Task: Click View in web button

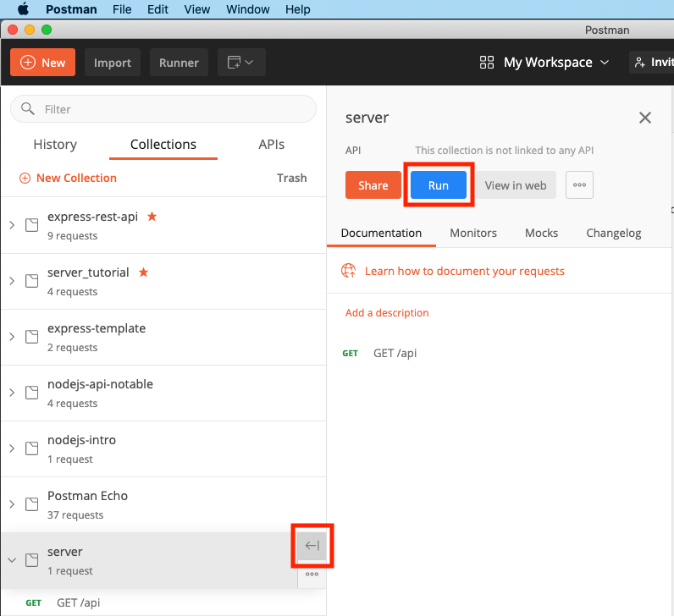Action: click(x=516, y=184)
